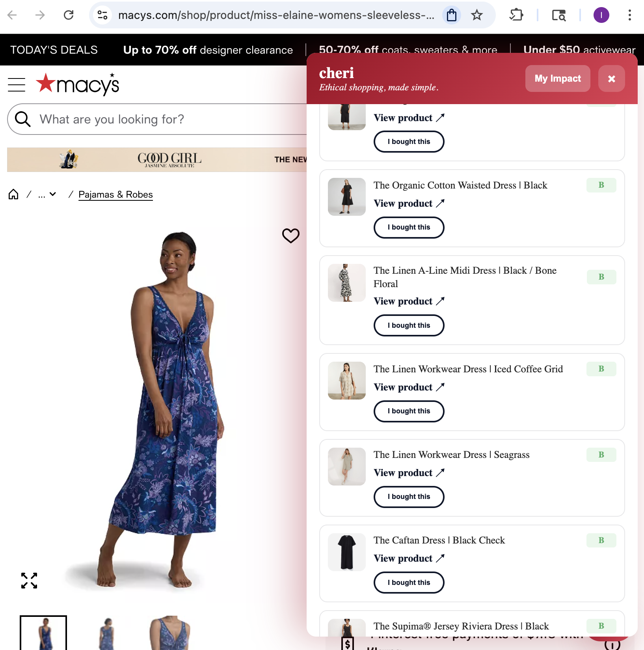Open the browser extensions puzzle icon

click(516, 15)
